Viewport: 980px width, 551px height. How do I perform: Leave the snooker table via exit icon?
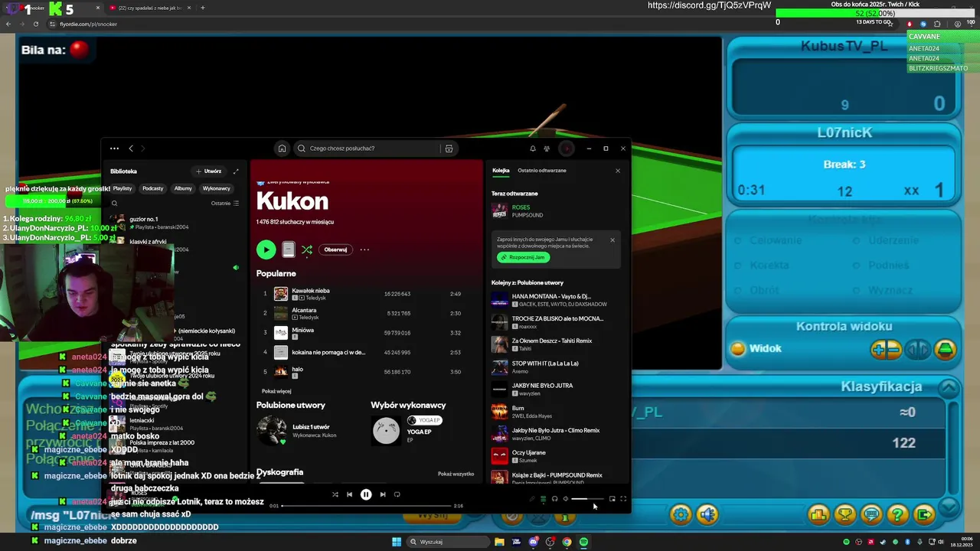pyautogui.click(x=925, y=514)
